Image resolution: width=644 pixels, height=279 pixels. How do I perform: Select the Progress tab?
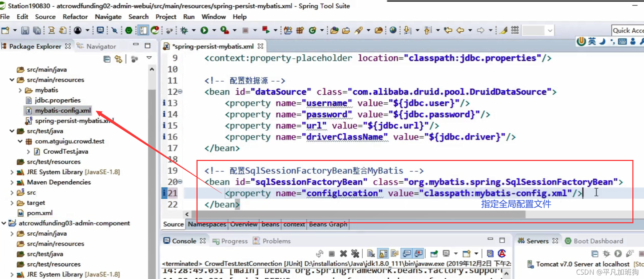pos(230,241)
